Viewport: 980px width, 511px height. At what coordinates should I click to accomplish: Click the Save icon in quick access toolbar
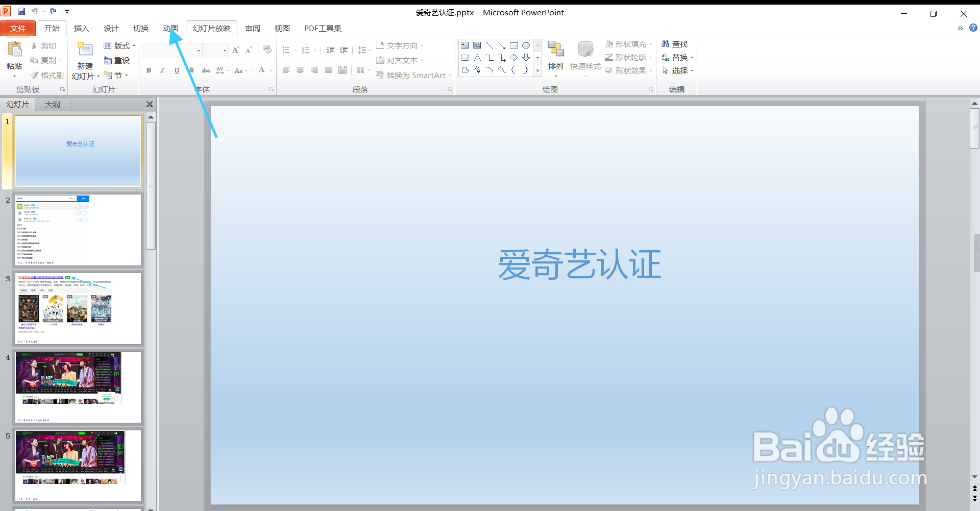[21, 11]
